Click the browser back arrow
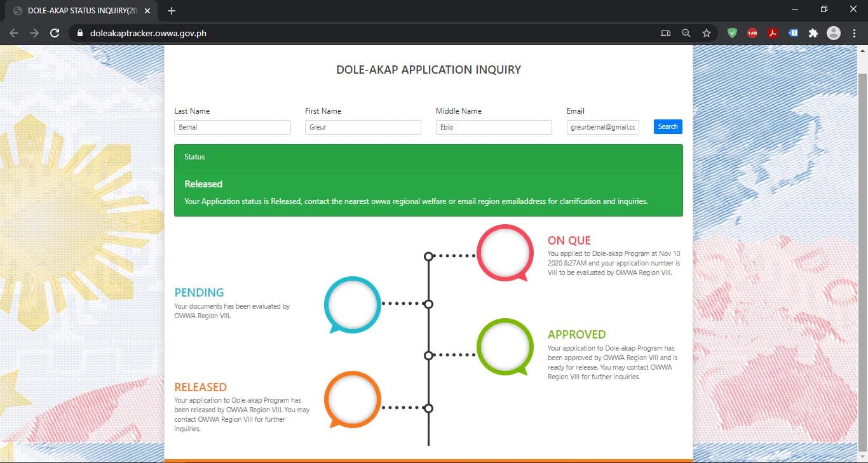This screenshot has height=463, width=868. 14,33
